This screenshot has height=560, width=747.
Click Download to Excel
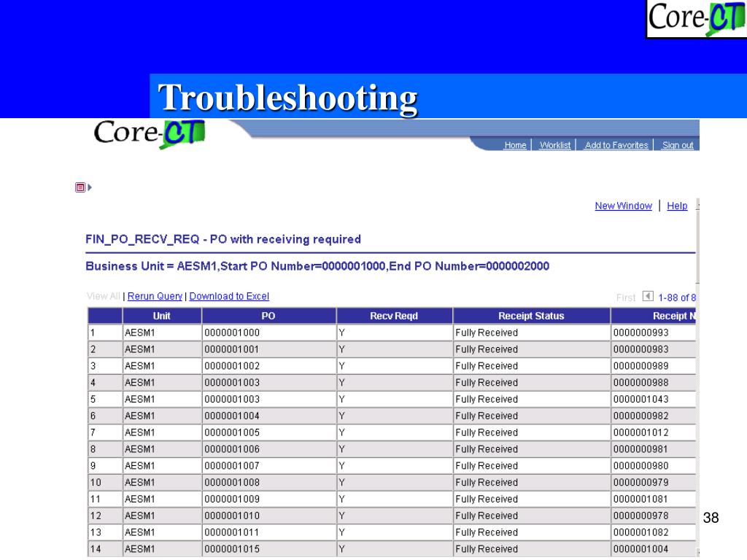tap(229, 296)
